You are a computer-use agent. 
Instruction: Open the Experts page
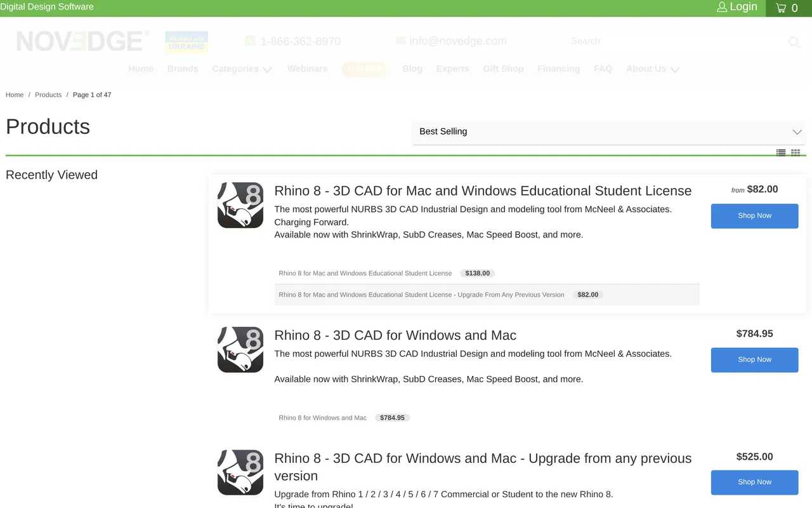(453, 69)
